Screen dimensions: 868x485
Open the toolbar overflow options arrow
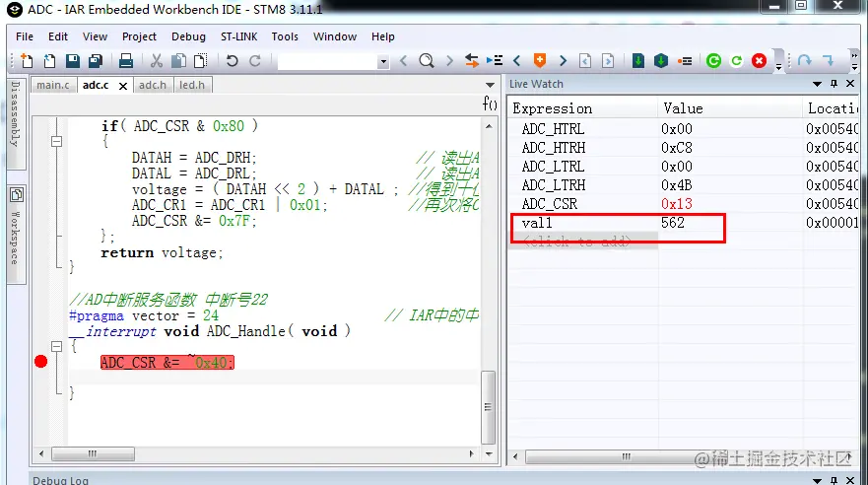tap(778, 67)
